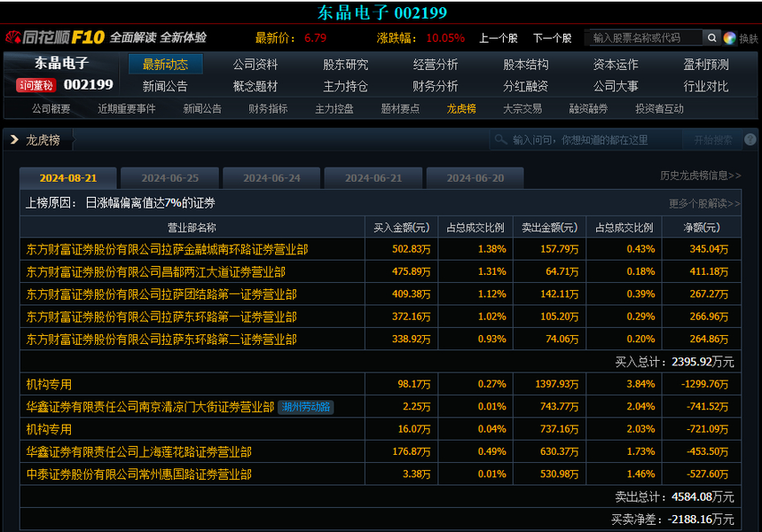Screen dimensions: 762x532
Task: Go to 上一个股 previous stock
Action: pyautogui.click(x=499, y=38)
